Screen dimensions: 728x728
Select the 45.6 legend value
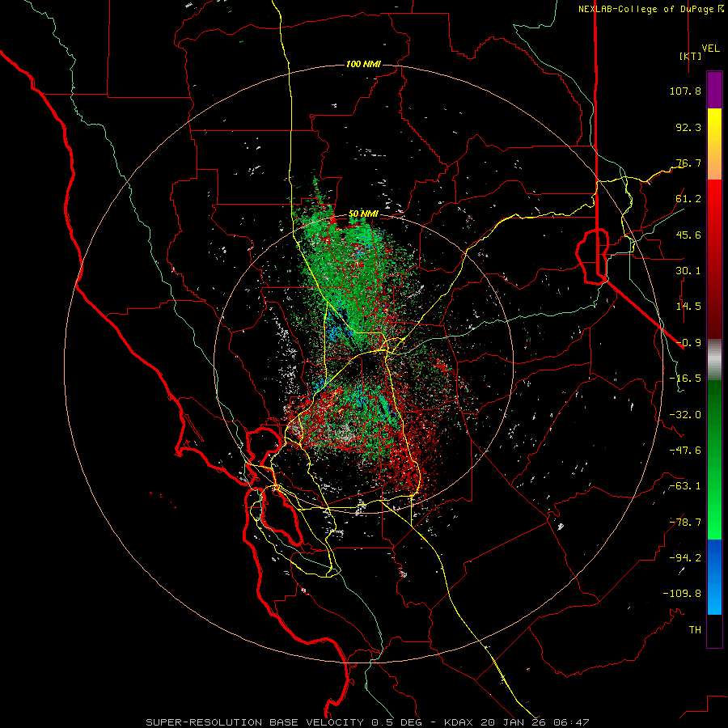(x=688, y=235)
